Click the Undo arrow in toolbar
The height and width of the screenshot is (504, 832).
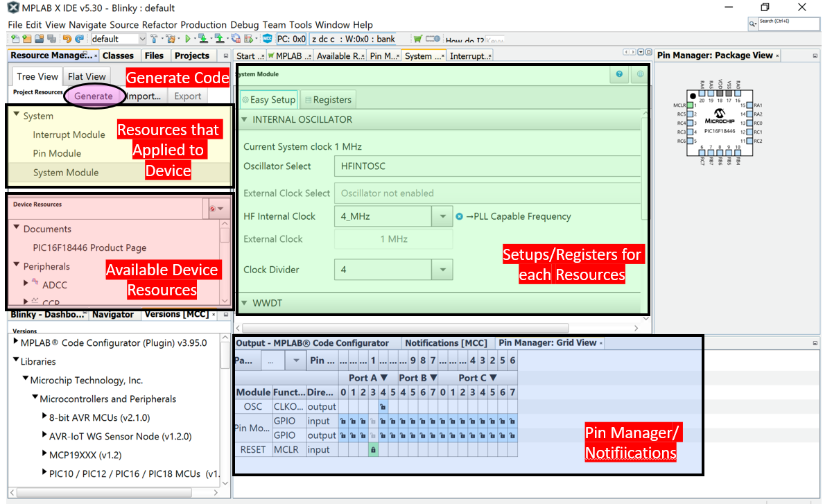[67, 39]
